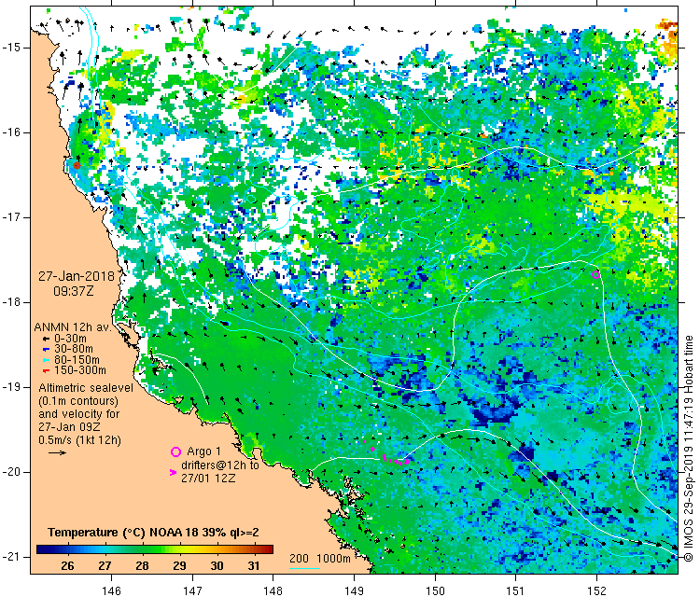Click the cyan 200m depth contour legend line
700x597 pixels.
pos(298,568)
